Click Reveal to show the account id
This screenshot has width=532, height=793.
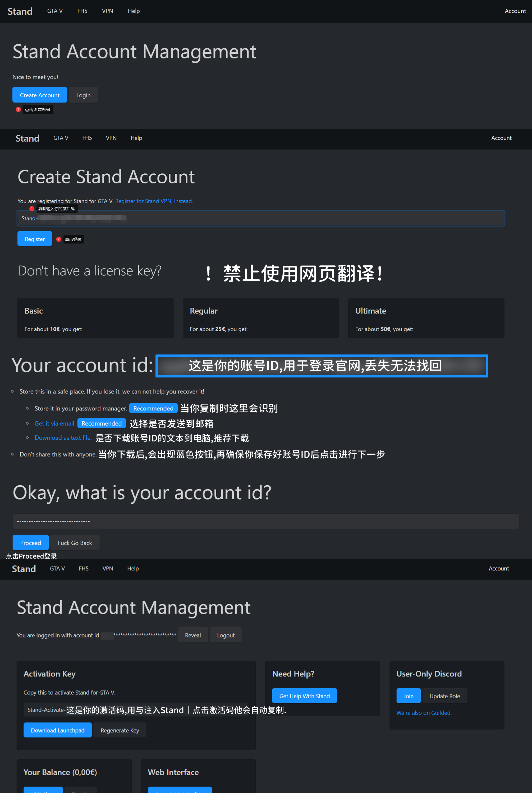pos(193,635)
